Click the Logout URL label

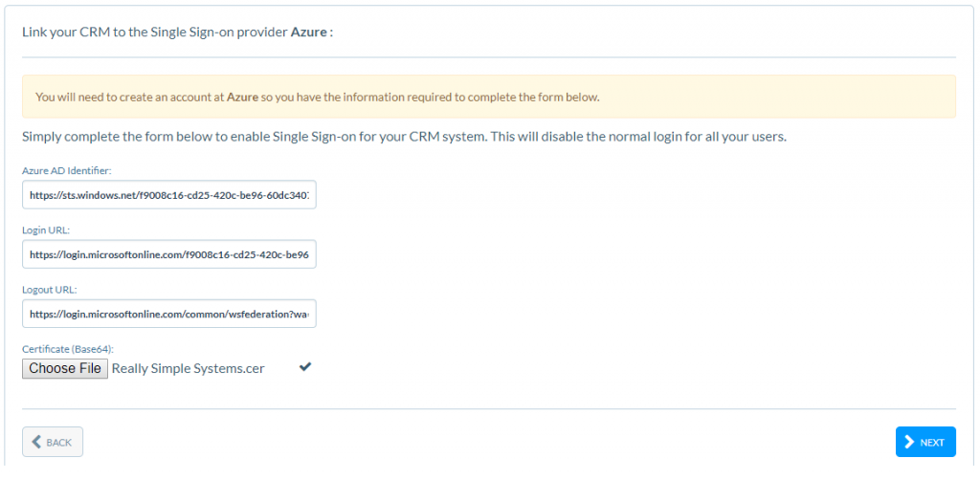pyautogui.click(x=49, y=289)
